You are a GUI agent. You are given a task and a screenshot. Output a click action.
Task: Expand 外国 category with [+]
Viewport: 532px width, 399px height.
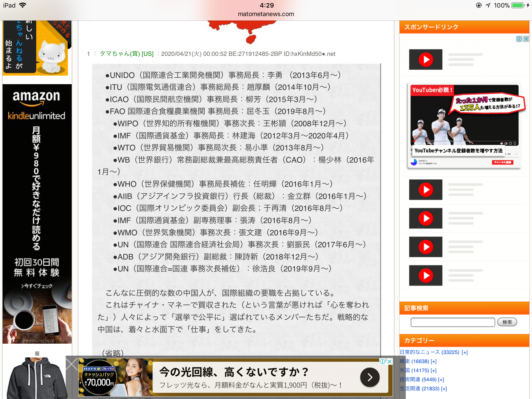coord(434,371)
